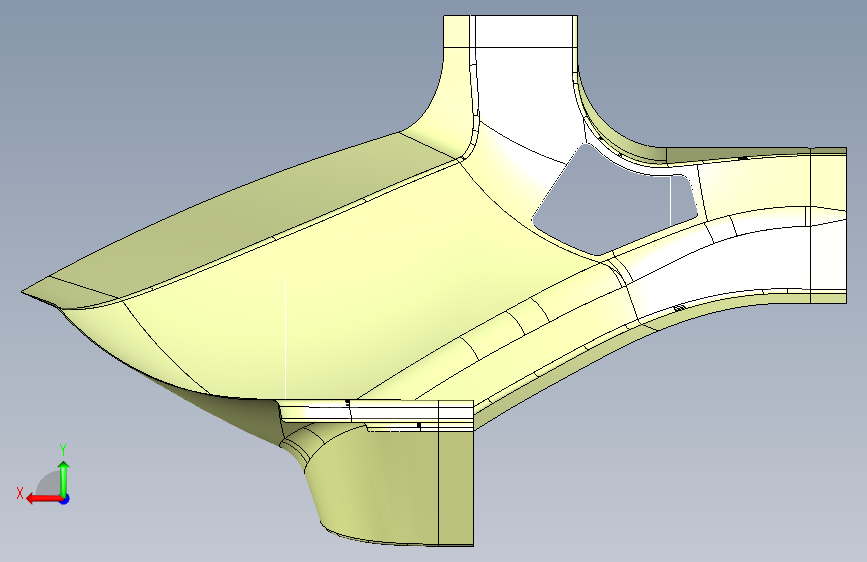Click the blue Z axis dot on the triad
This screenshot has height=562, width=867.
pos(65,499)
